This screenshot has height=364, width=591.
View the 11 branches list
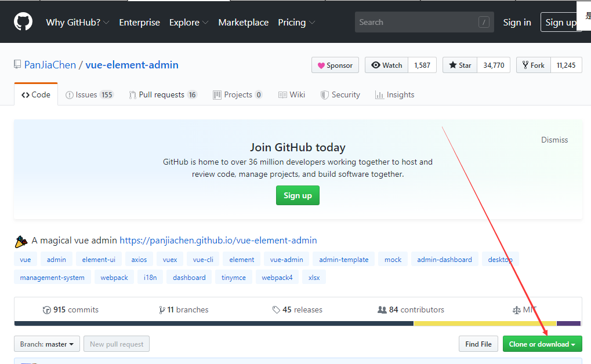[x=183, y=310]
